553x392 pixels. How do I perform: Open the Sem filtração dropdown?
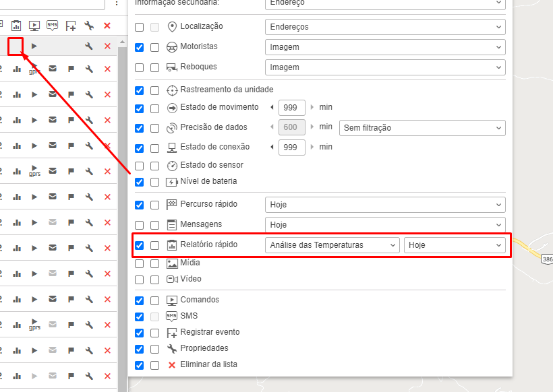coord(422,127)
